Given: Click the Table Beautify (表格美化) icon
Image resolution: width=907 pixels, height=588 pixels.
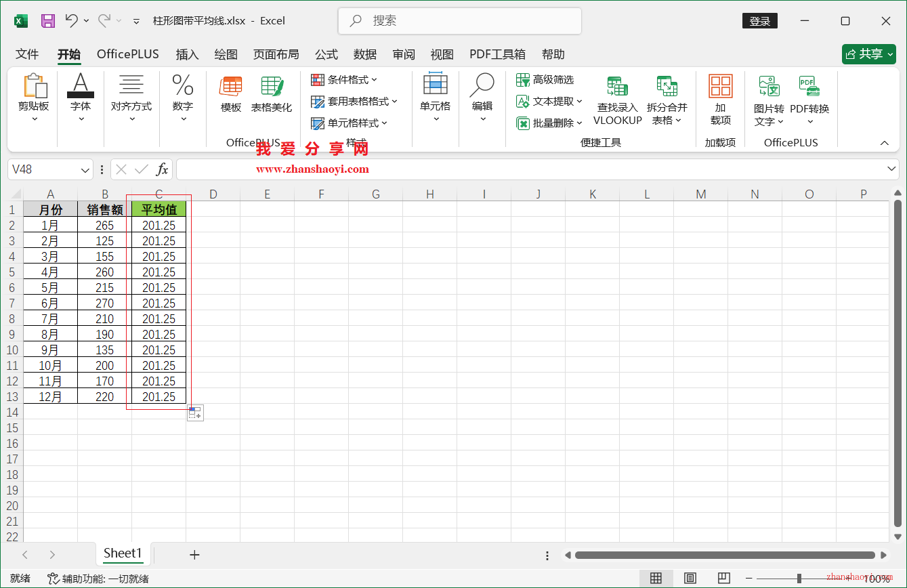Looking at the screenshot, I should 272,94.
